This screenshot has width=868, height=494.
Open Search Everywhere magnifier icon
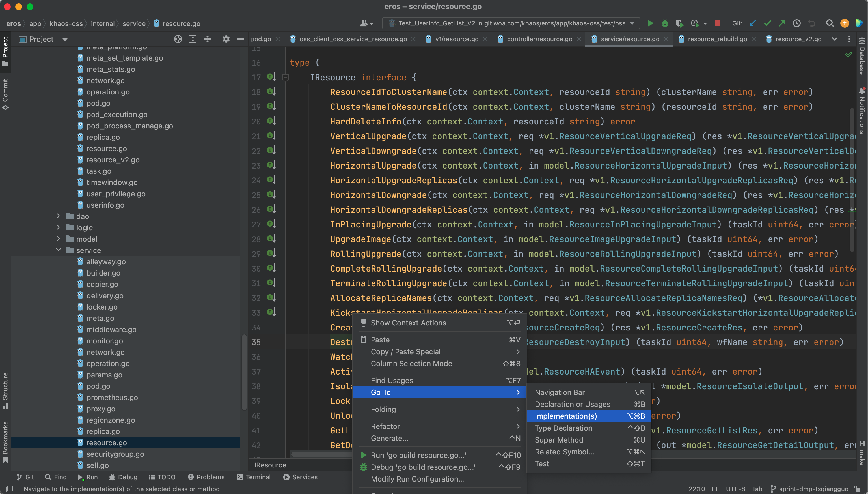(830, 23)
